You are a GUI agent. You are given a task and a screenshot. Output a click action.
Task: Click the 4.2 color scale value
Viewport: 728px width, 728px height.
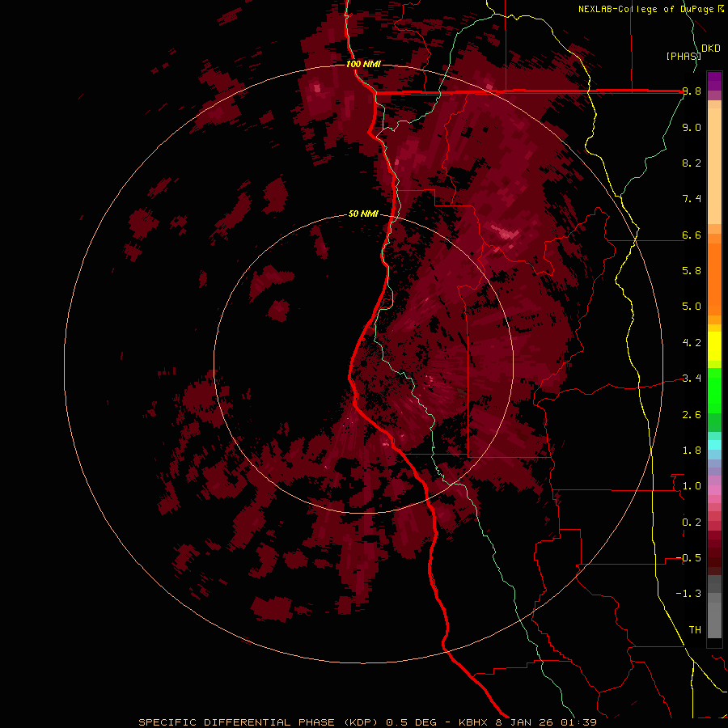point(692,342)
